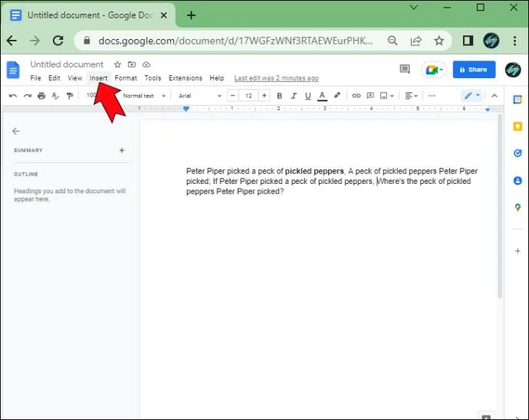Viewport: 529px width, 420px height.
Task: Move document using folder icon
Action: pyautogui.click(x=132, y=64)
